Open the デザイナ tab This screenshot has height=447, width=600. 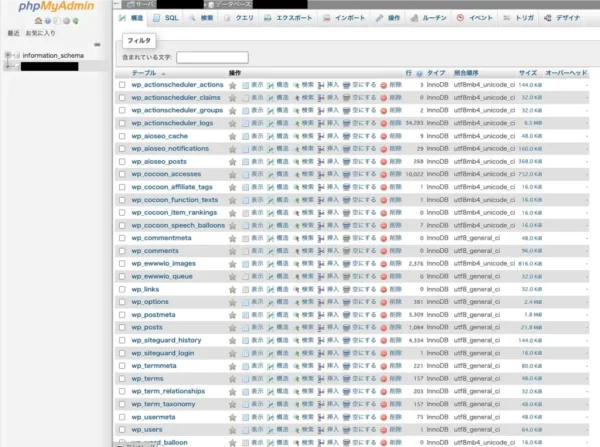(562, 18)
